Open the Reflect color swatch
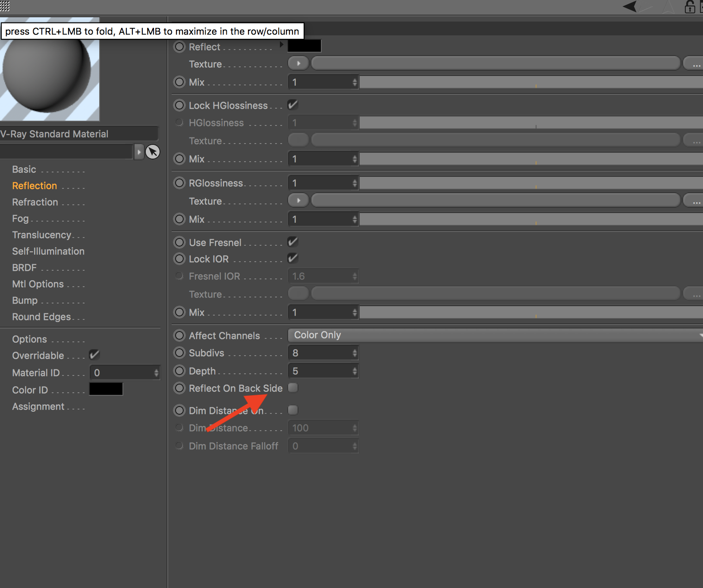Image resolution: width=703 pixels, height=588 pixels. [x=304, y=46]
